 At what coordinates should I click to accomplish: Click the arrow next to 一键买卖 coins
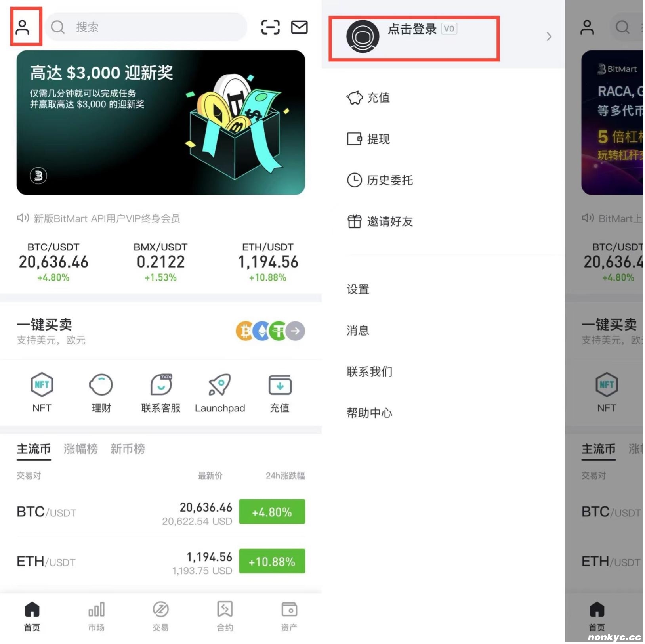click(296, 331)
